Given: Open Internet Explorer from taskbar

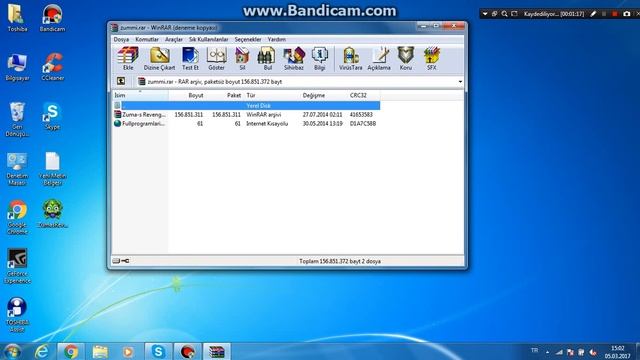Looking at the screenshot, I should [42, 352].
